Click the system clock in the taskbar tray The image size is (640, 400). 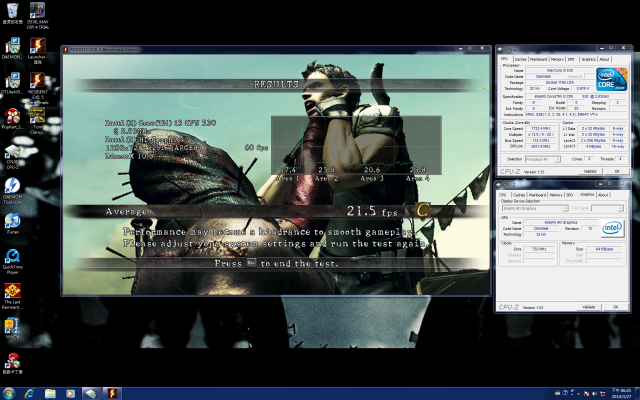(x=621, y=393)
